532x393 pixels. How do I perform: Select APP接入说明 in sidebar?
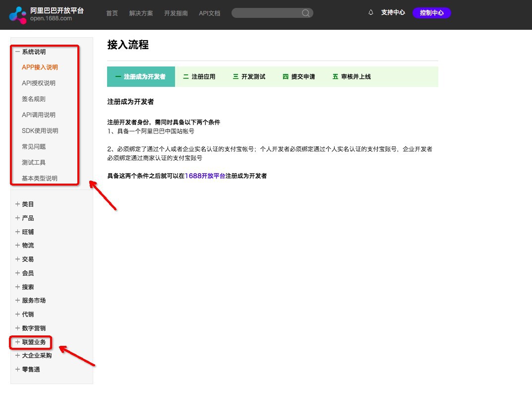click(40, 67)
